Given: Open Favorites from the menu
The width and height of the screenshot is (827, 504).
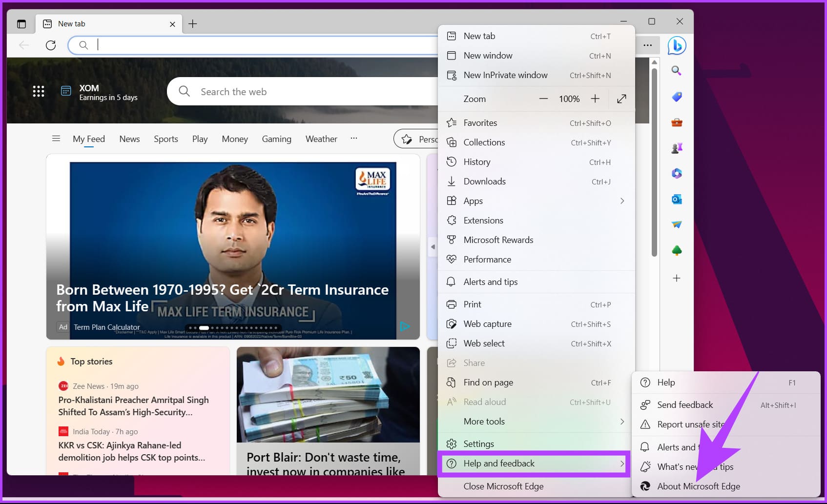Looking at the screenshot, I should pos(537,123).
